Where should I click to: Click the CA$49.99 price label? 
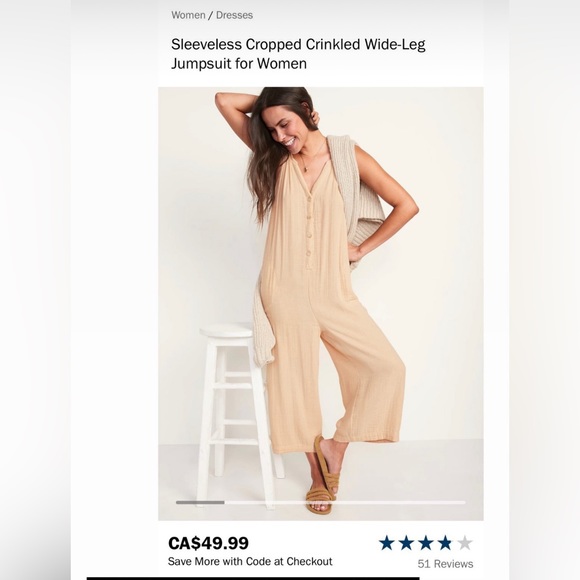(208, 543)
